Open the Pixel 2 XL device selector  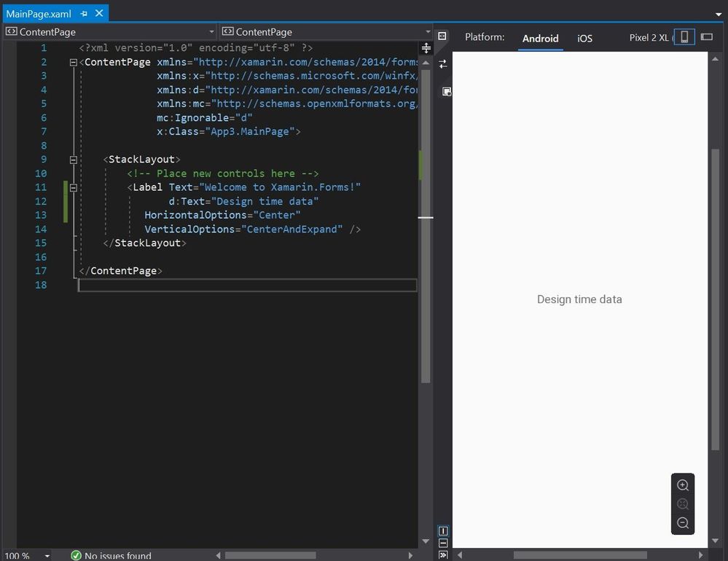tap(649, 38)
